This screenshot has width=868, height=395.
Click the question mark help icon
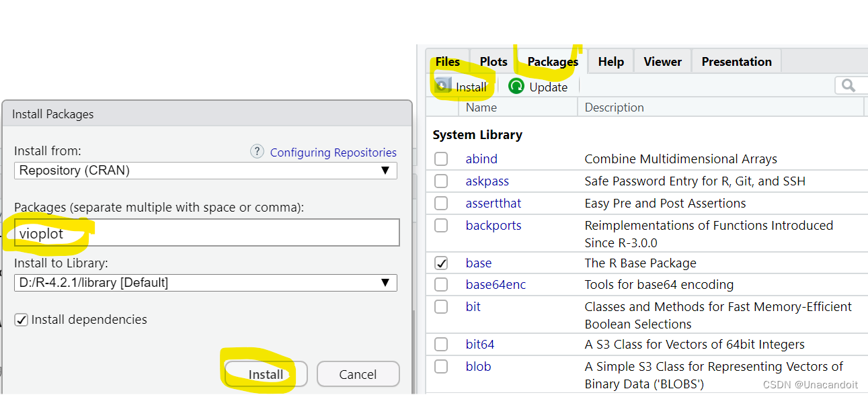pyautogui.click(x=257, y=152)
